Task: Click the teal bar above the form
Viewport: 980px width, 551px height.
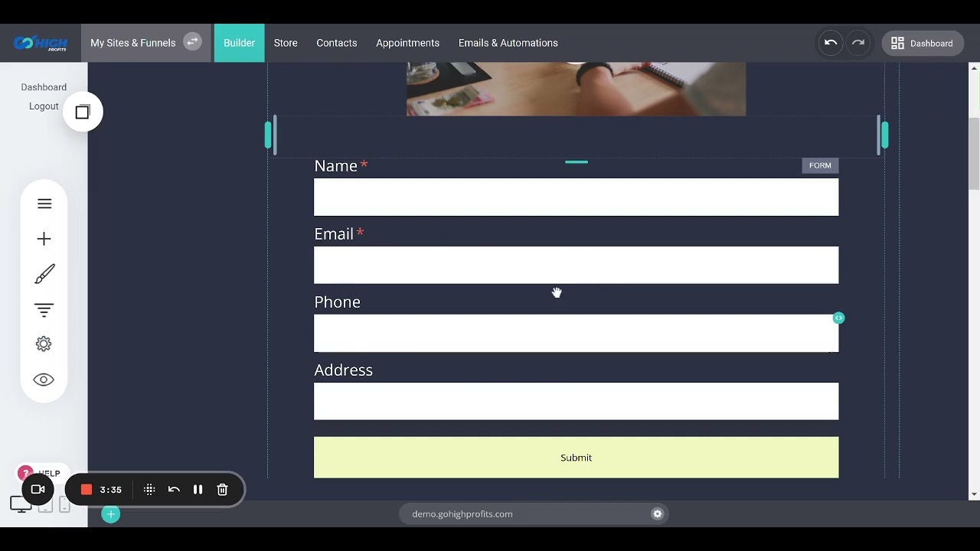Action: click(x=577, y=162)
